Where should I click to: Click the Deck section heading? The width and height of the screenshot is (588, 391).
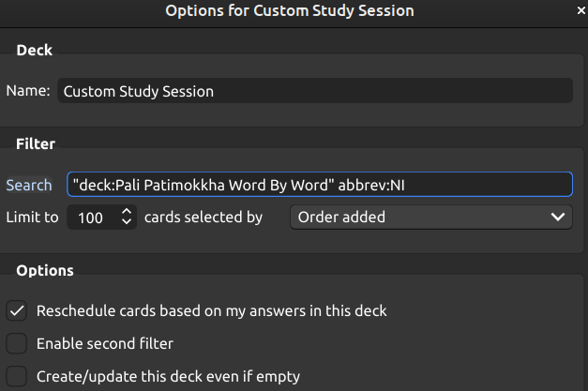(33, 51)
